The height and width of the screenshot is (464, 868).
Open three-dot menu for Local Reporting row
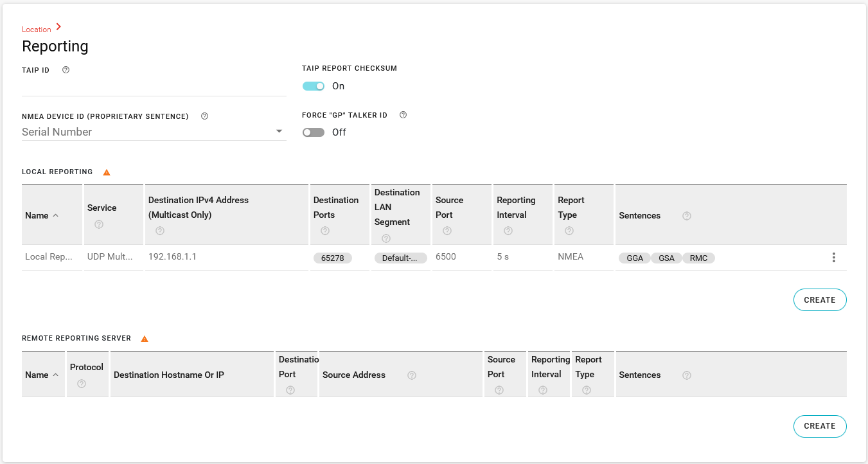pyautogui.click(x=833, y=258)
